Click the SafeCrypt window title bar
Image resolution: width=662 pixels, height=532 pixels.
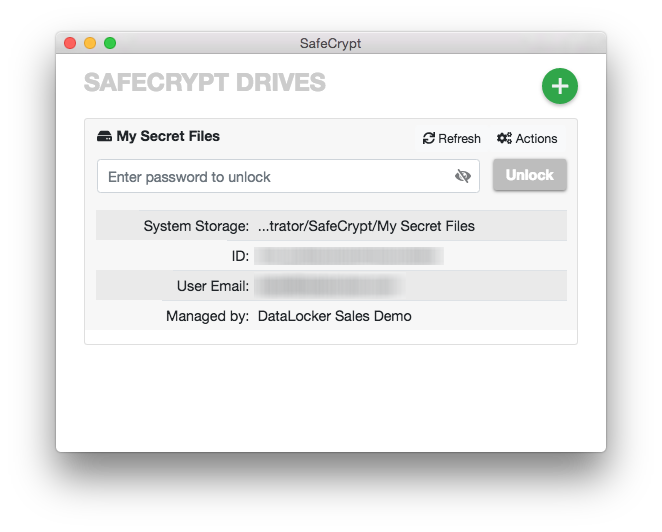click(x=331, y=43)
